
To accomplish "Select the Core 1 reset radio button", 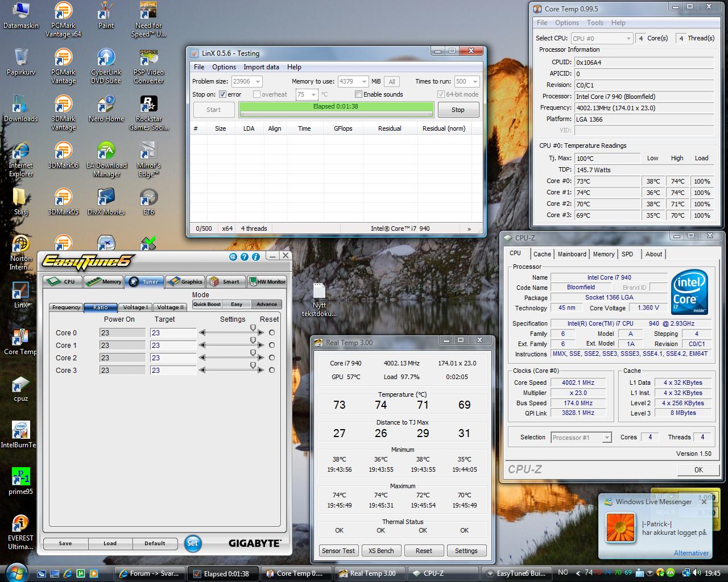I will pos(272,345).
